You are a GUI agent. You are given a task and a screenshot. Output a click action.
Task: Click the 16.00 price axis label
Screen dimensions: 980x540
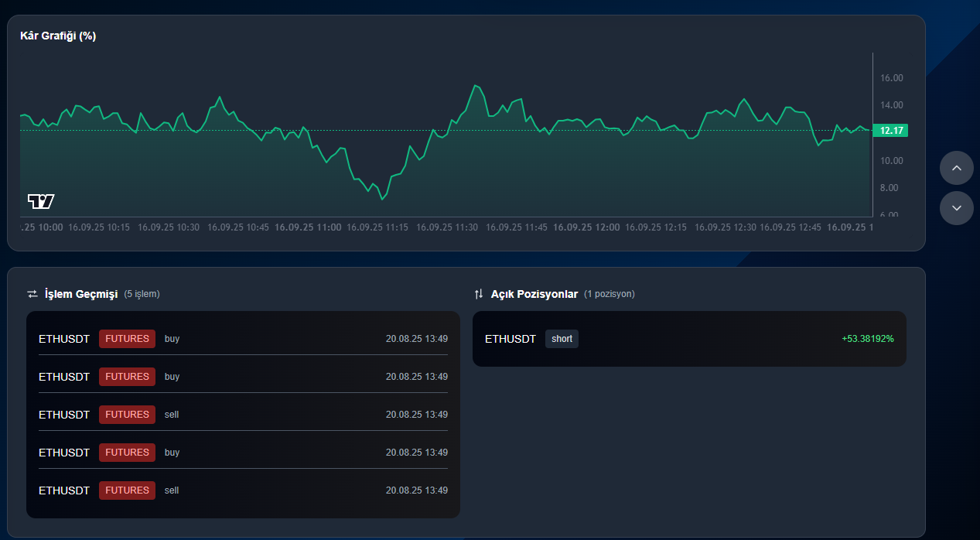coord(892,77)
